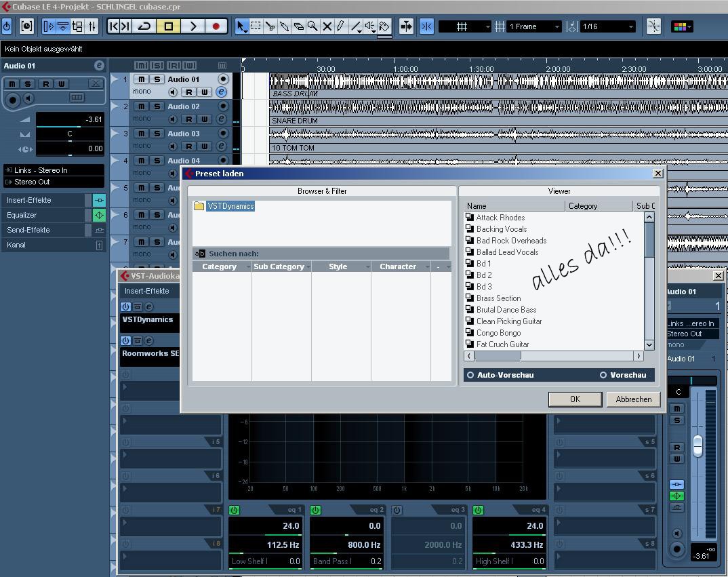Select the Glue tool
This screenshot has width=728, height=577.
click(x=284, y=26)
